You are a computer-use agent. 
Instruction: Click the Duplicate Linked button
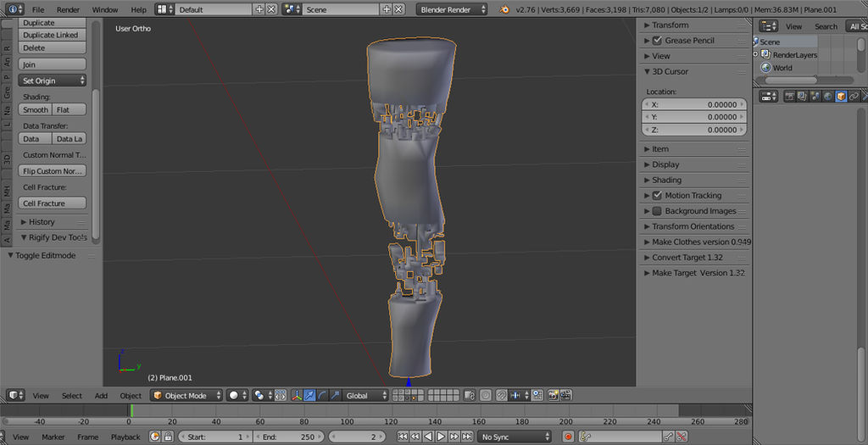pyautogui.click(x=53, y=35)
